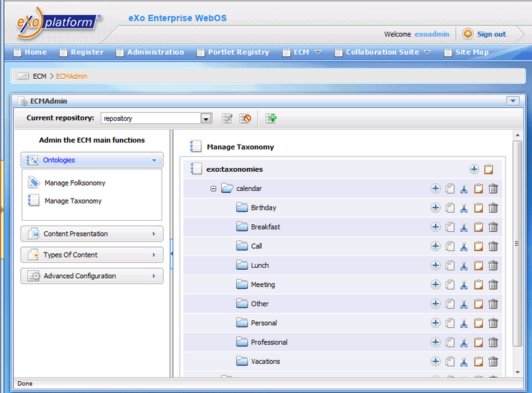Copy the calendar taxonomy

(450, 188)
